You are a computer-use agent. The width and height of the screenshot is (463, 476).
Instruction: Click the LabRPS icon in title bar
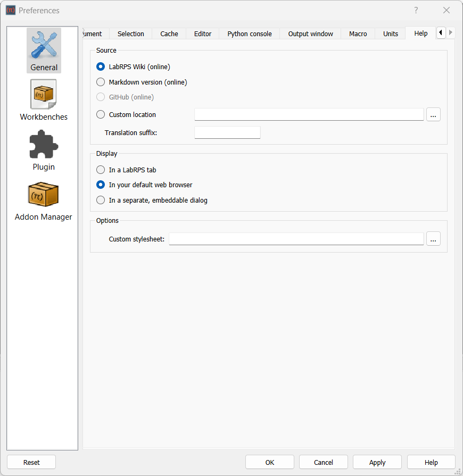(10, 10)
